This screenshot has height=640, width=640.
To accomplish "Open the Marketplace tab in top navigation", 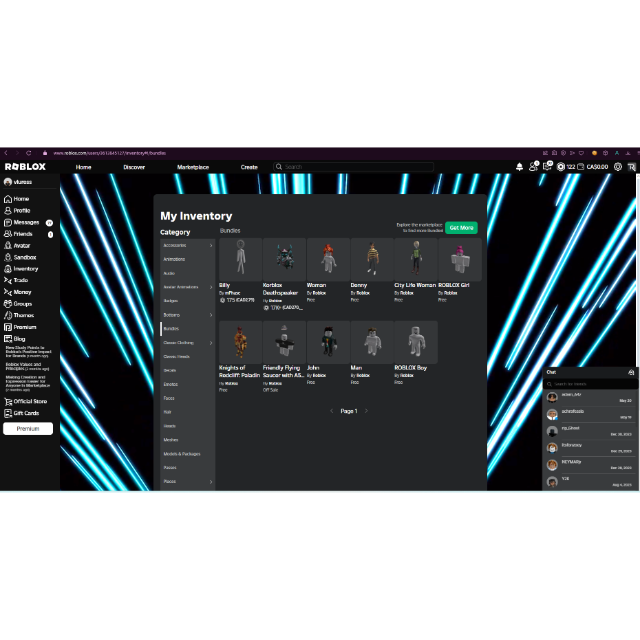I will tap(193, 167).
